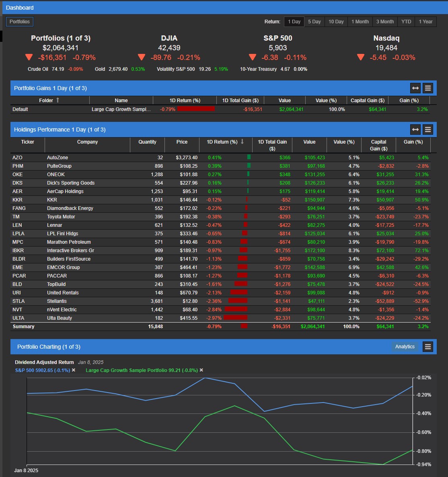Screen dimensions: 448x477
Task: Click the Summary row in Holdings Performance
Action: coord(24,326)
